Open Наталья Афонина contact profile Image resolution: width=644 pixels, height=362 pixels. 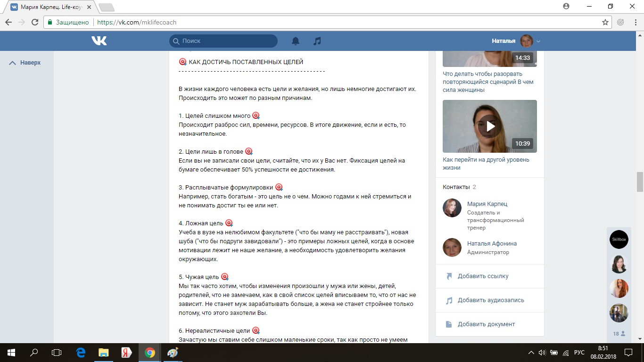(x=492, y=244)
